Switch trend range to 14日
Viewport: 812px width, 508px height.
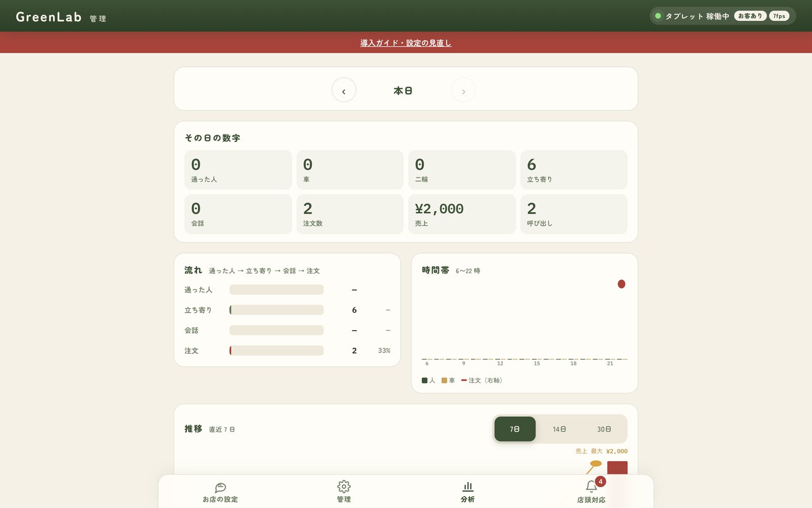click(x=559, y=429)
